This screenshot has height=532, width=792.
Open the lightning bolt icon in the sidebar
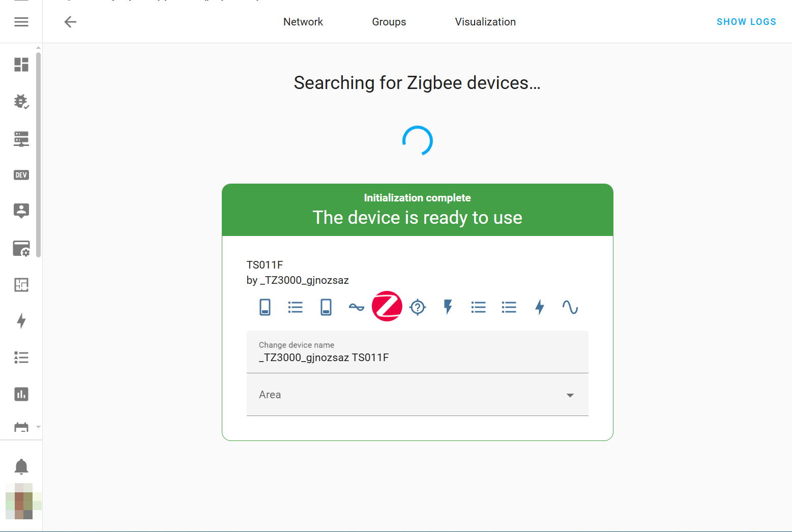coord(21,321)
